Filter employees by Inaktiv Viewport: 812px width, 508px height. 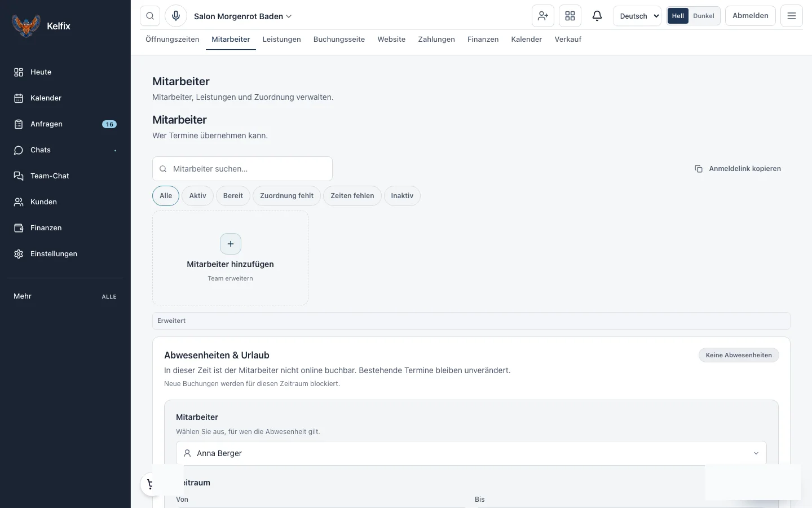(402, 196)
